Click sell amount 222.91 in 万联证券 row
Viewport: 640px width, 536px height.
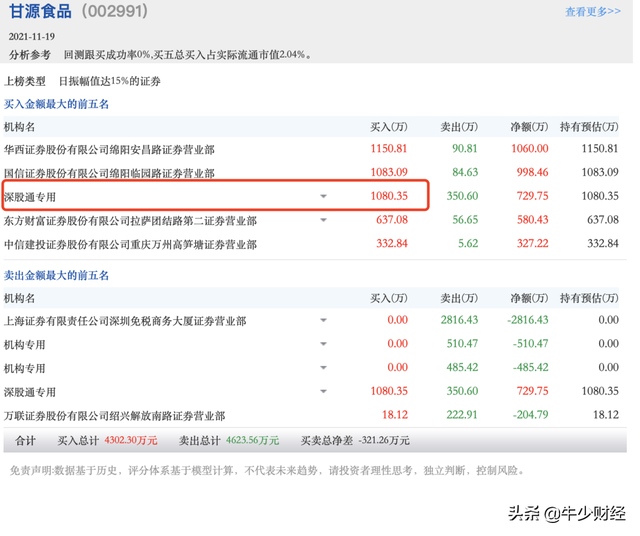click(462, 415)
